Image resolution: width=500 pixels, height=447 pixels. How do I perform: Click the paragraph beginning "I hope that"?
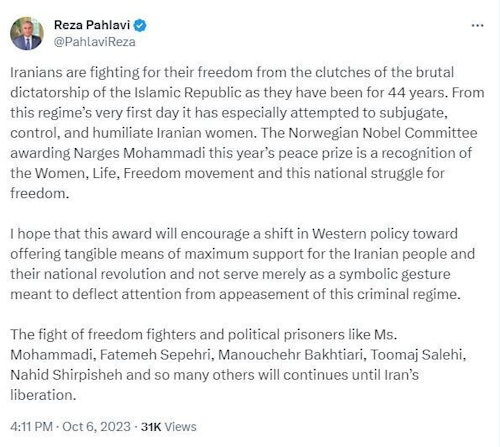pyautogui.click(x=242, y=264)
